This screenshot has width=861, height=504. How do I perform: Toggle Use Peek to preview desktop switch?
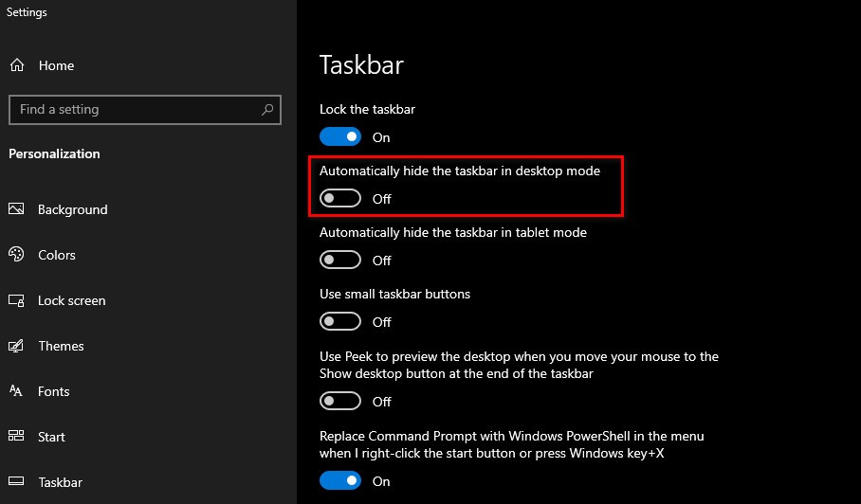point(340,401)
